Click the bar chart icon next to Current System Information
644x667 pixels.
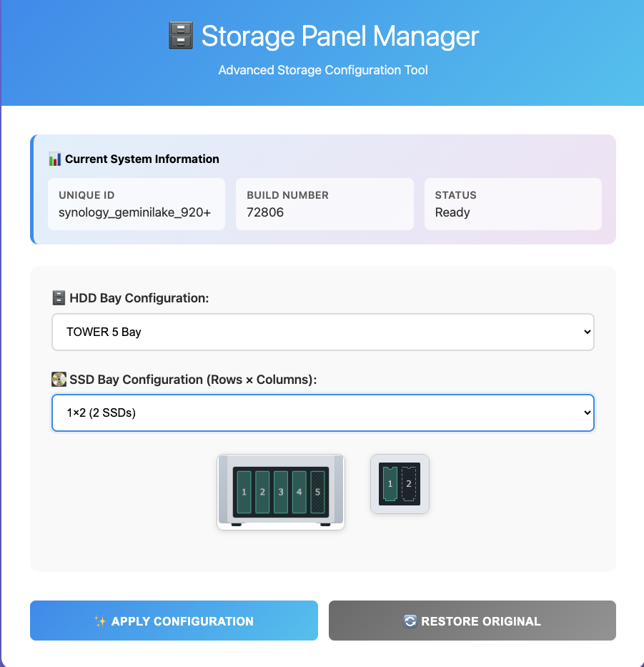coord(55,159)
